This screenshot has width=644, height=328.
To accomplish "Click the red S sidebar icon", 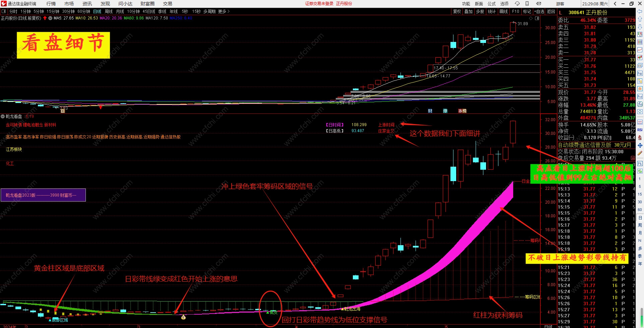I will [x=640, y=138].
